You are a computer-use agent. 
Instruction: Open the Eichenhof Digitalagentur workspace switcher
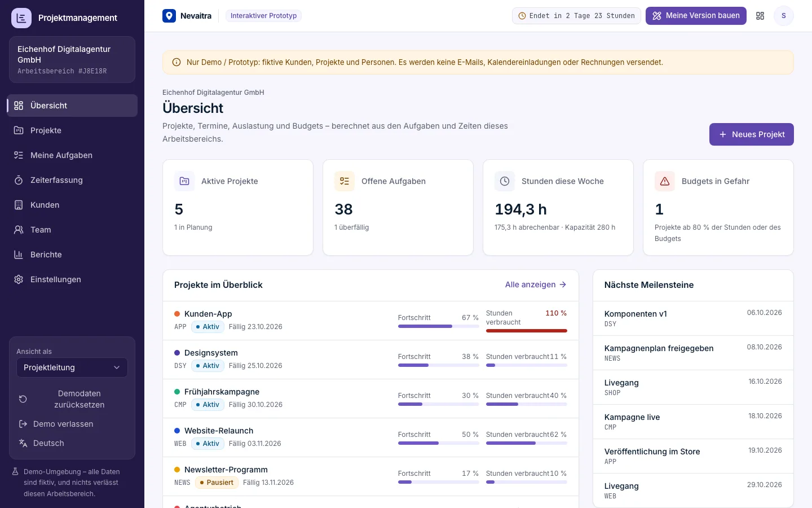(72, 60)
